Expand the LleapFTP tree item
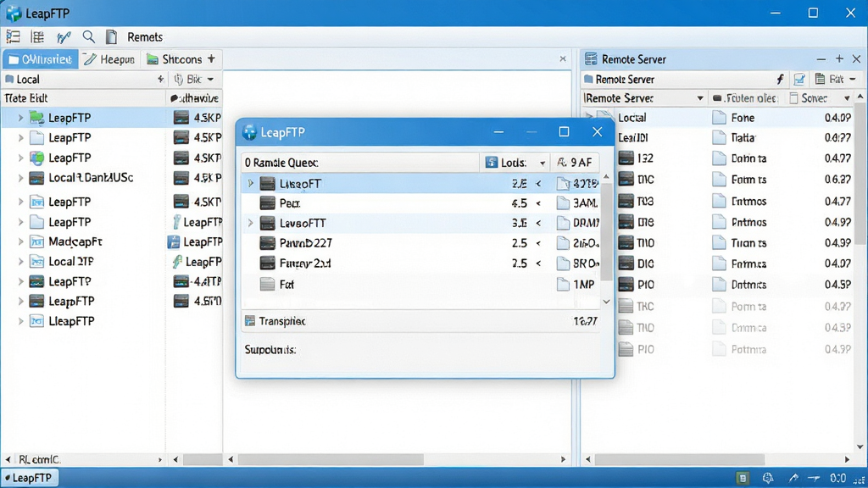The width and height of the screenshot is (868, 488). [20, 321]
